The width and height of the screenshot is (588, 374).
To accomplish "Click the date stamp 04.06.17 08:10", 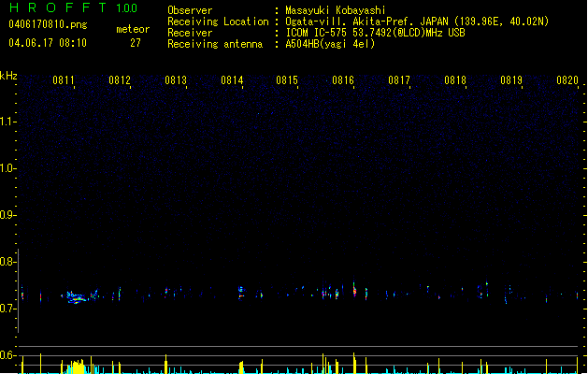I will click(48, 43).
